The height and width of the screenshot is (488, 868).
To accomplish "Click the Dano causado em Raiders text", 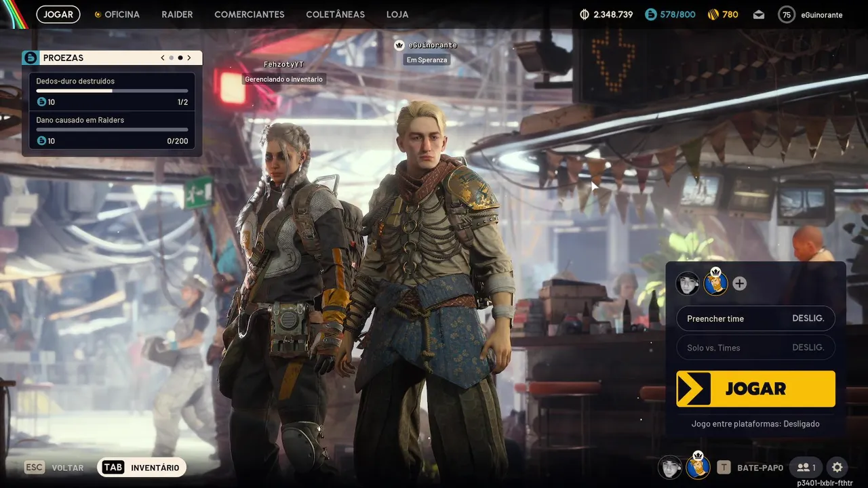I will [80, 120].
